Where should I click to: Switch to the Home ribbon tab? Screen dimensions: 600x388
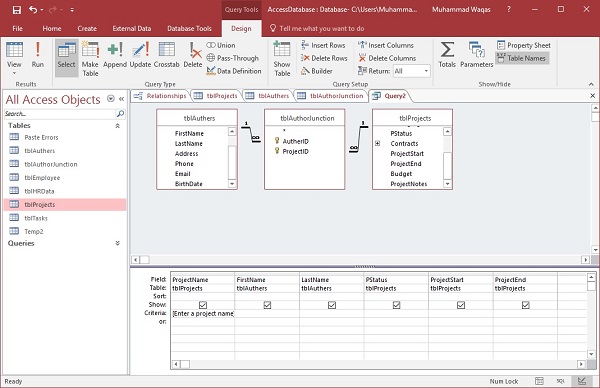coord(52,28)
